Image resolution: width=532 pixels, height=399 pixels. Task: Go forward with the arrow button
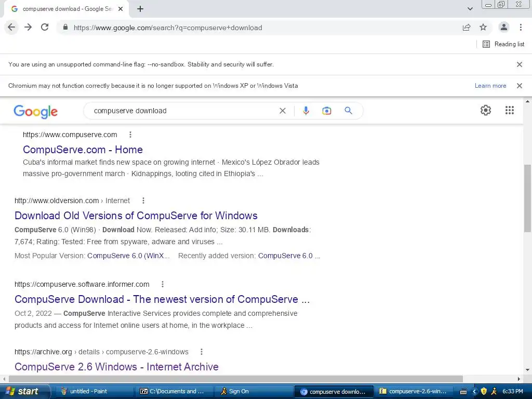pyautogui.click(x=28, y=28)
